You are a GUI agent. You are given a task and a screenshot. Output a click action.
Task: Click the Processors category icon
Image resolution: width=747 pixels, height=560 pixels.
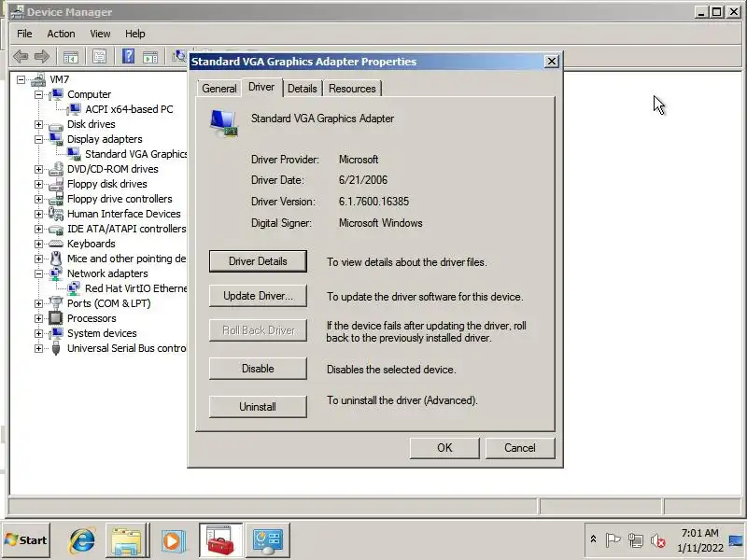tap(56, 318)
